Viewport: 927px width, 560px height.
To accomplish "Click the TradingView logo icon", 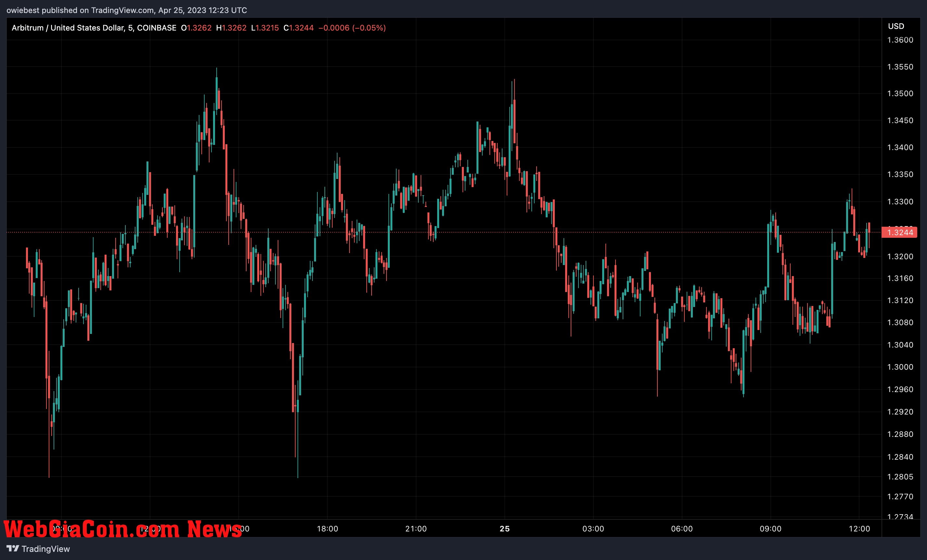I will pos(13,548).
